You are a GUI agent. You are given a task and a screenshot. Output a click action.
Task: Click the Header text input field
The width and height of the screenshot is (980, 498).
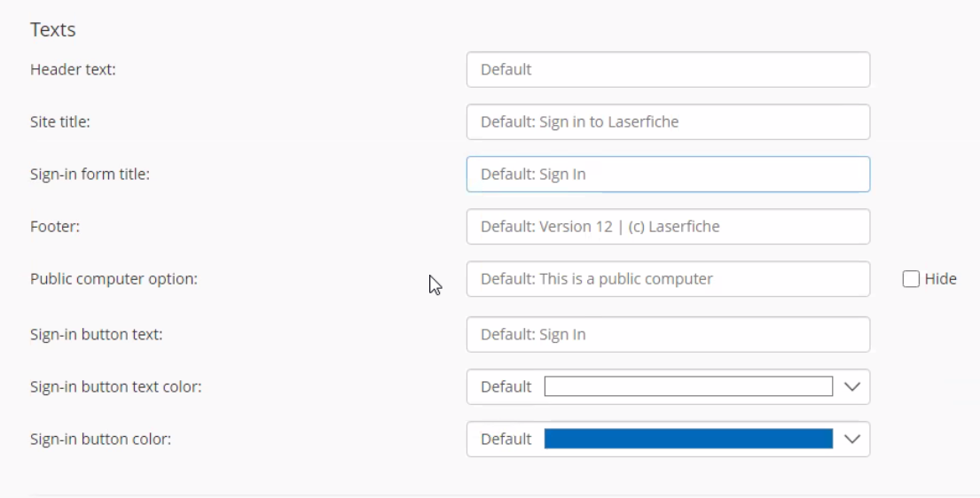click(667, 69)
